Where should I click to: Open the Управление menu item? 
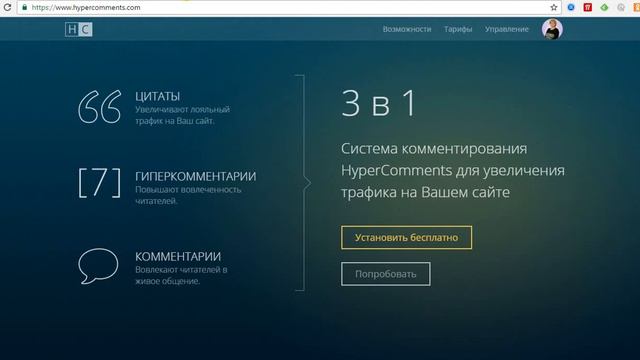(507, 29)
